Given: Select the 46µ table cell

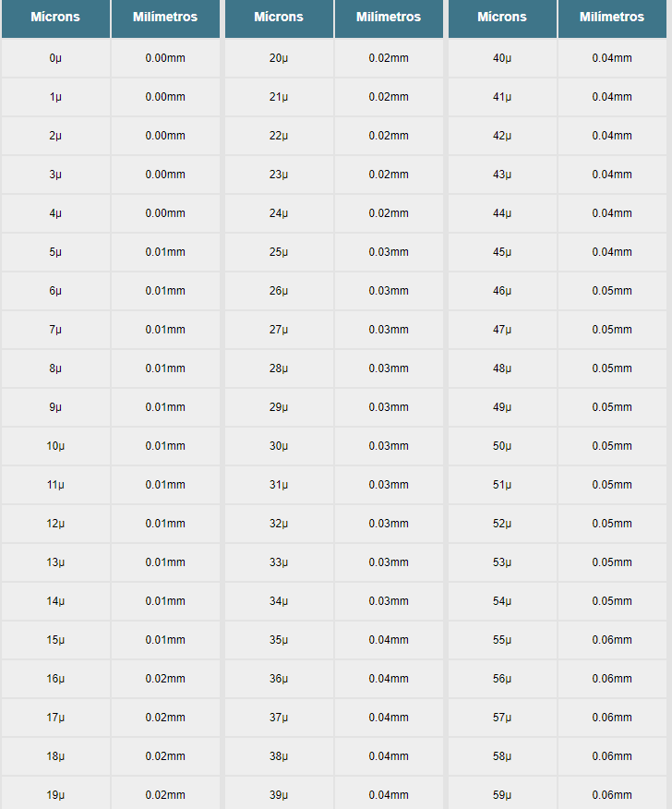Looking at the screenshot, I should (502, 291).
